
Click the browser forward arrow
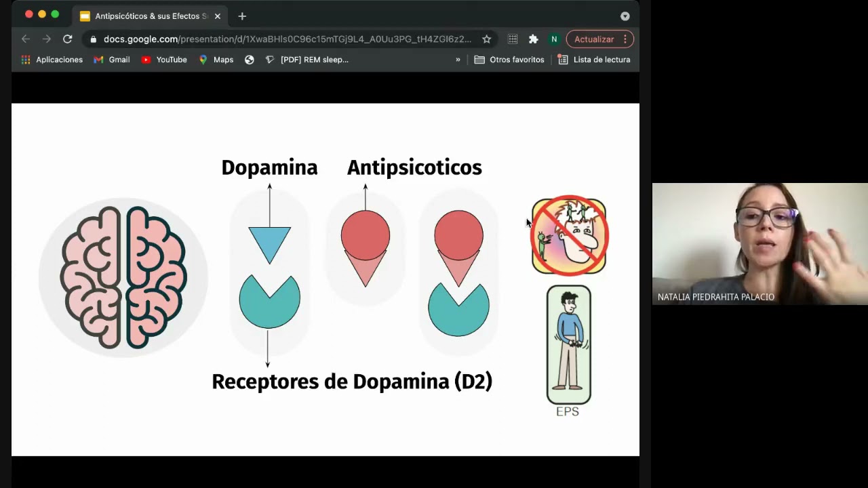pyautogui.click(x=46, y=39)
